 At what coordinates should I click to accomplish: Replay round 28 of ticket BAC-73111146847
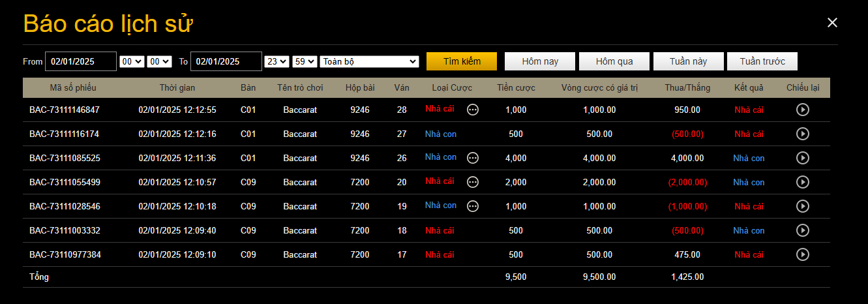coord(803,110)
